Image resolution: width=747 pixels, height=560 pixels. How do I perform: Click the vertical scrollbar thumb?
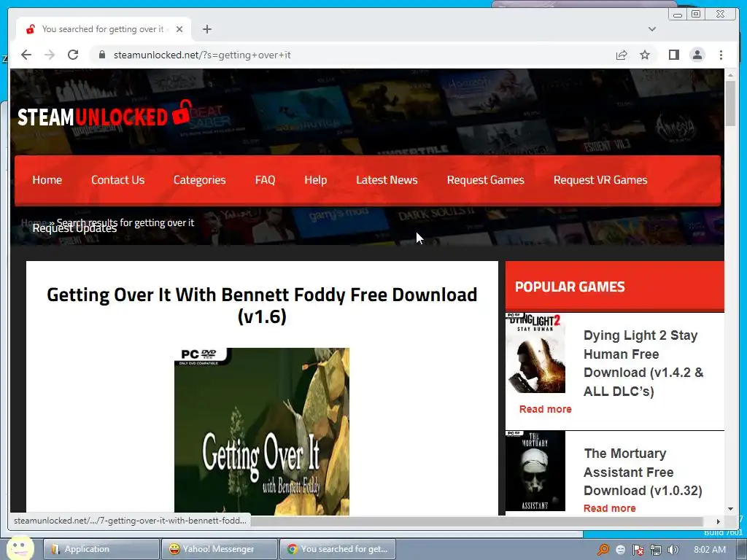(x=730, y=104)
